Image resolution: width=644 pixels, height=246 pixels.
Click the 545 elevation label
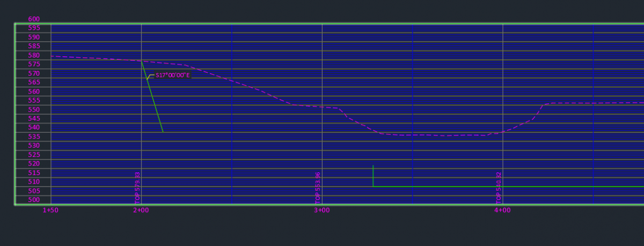[34, 118]
